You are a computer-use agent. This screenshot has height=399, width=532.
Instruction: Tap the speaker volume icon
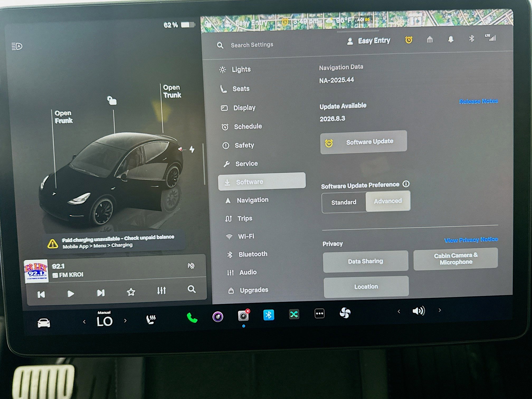click(x=419, y=311)
